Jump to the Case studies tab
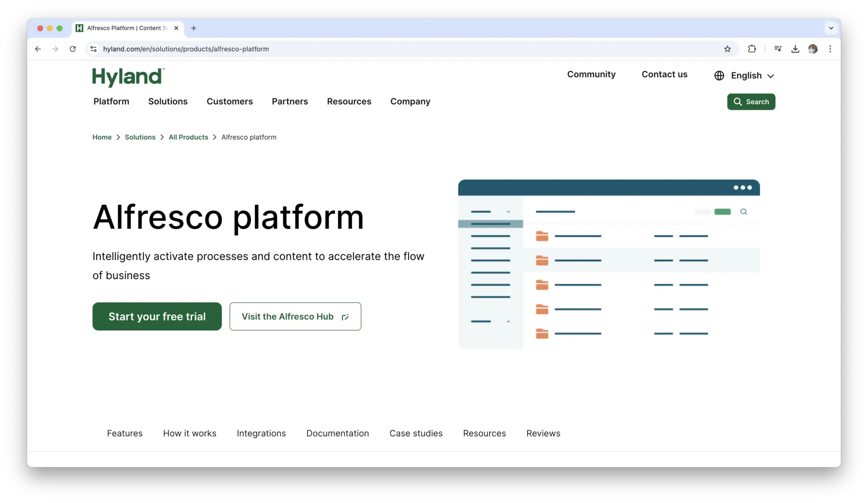 (416, 433)
